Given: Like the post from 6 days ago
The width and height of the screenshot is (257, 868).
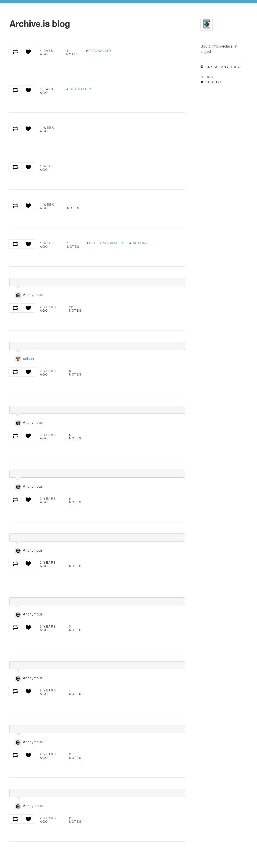Looking at the screenshot, I should (28, 90).
